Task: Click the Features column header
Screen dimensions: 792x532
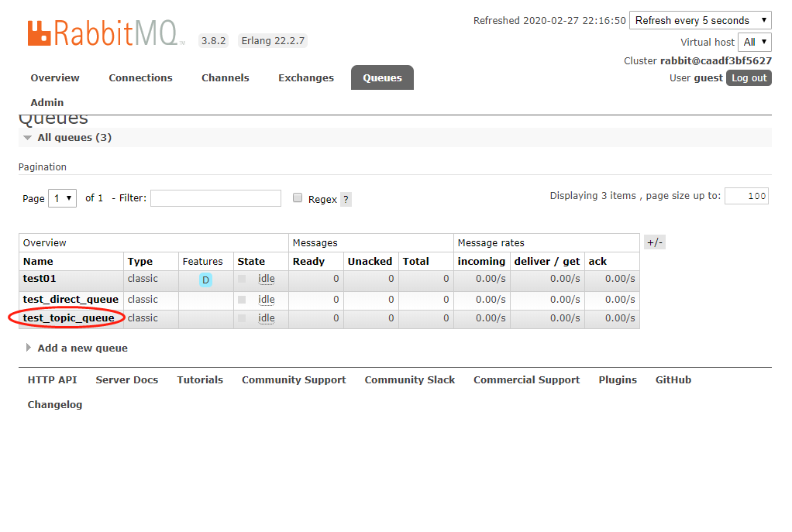Action: click(x=202, y=262)
